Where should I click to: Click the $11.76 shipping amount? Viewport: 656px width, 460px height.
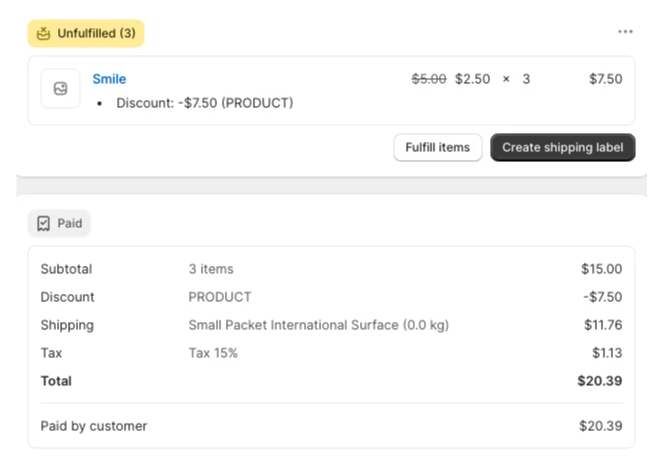point(603,325)
